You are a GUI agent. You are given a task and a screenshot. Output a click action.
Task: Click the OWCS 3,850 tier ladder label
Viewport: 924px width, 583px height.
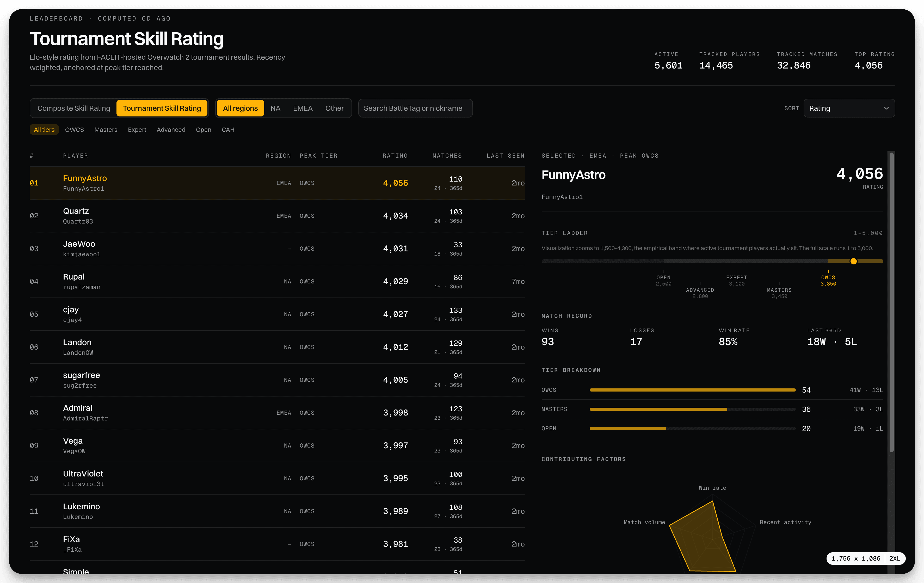pyautogui.click(x=828, y=280)
